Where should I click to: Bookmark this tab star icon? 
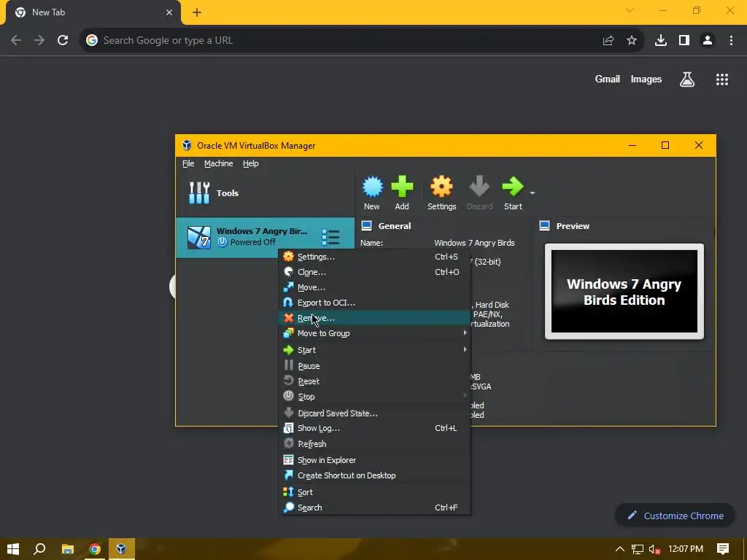[x=632, y=41]
